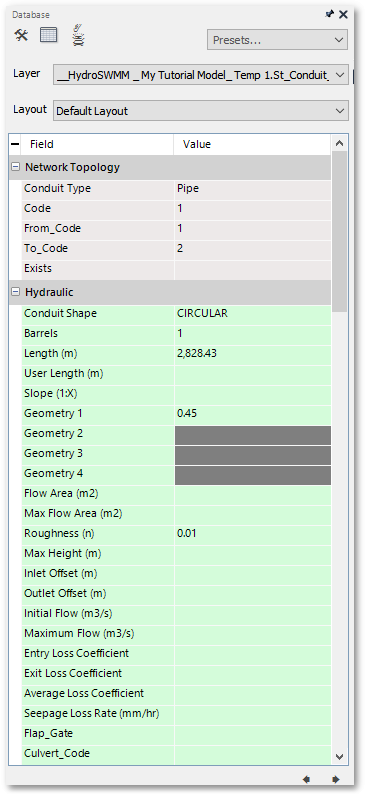Click the greyed Geometry 2 value cell

coord(253,436)
